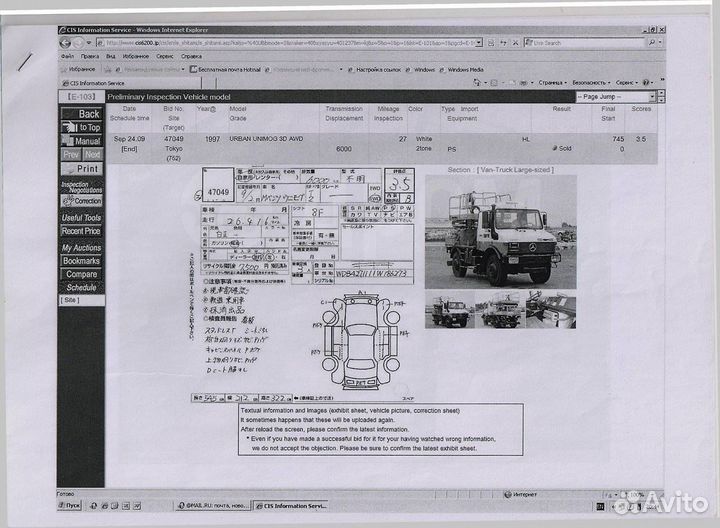Stop loading with the X icon
The height and width of the screenshot is (528, 720).
point(515,43)
